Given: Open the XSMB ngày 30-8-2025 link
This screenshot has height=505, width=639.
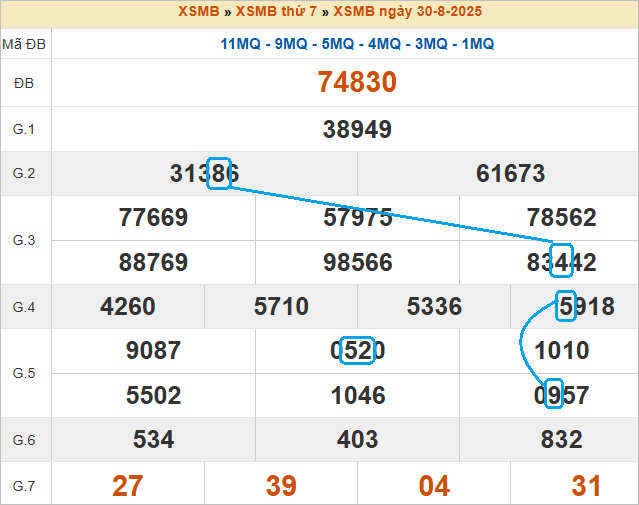Looking at the screenshot, I should click(x=408, y=11).
